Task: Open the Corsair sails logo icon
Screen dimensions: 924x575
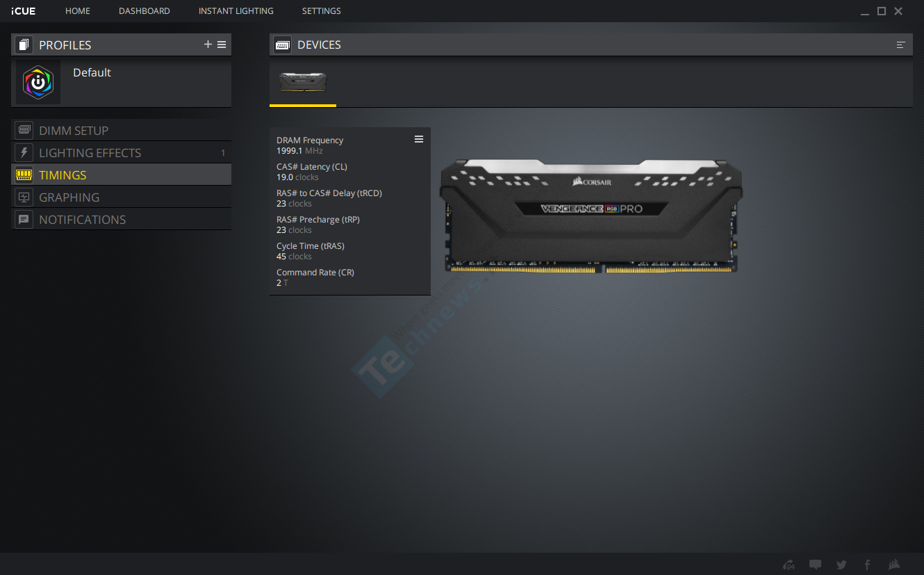Action: tap(895, 565)
